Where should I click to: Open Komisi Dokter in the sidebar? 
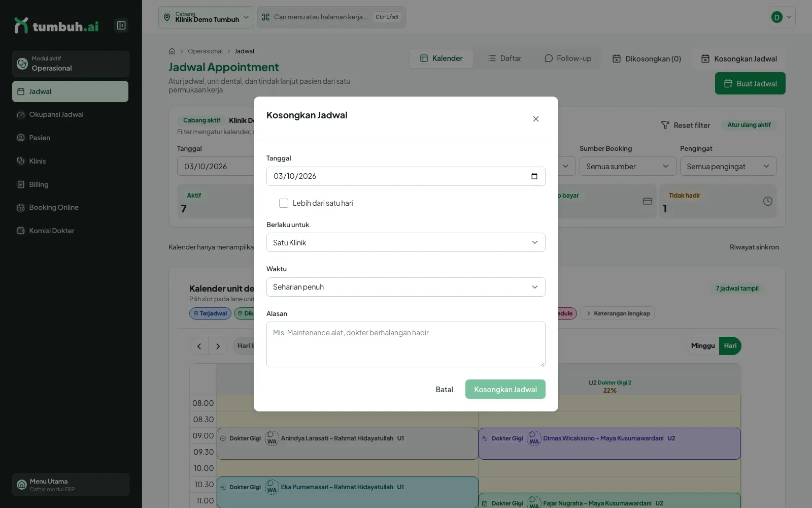(x=70, y=231)
